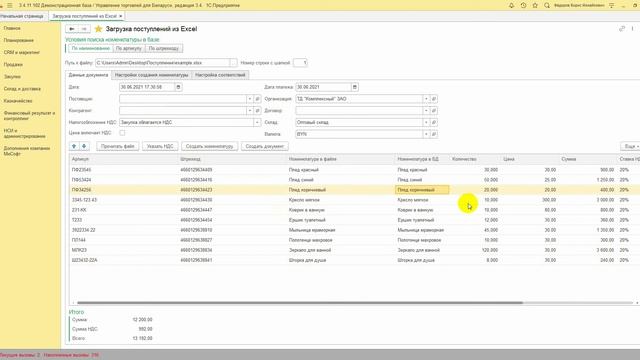Expand the Валюта dropdown
640x360 pixels.
(x=426, y=134)
